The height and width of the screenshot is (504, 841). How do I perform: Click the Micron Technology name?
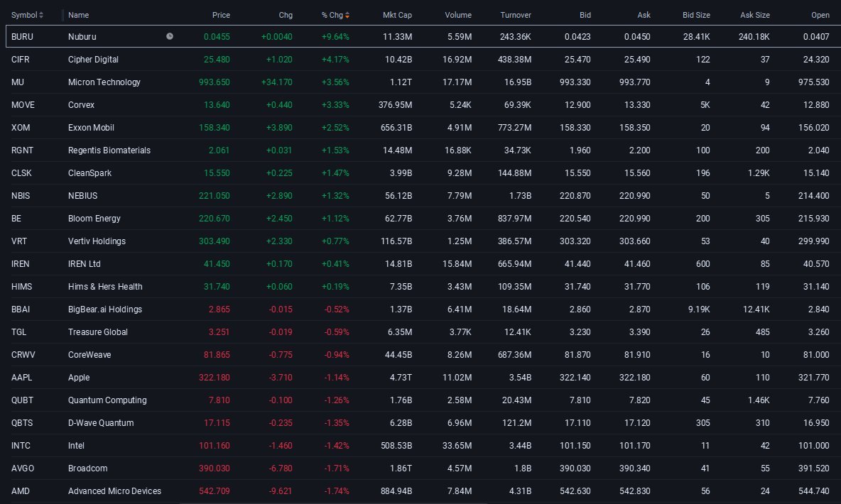(x=104, y=82)
